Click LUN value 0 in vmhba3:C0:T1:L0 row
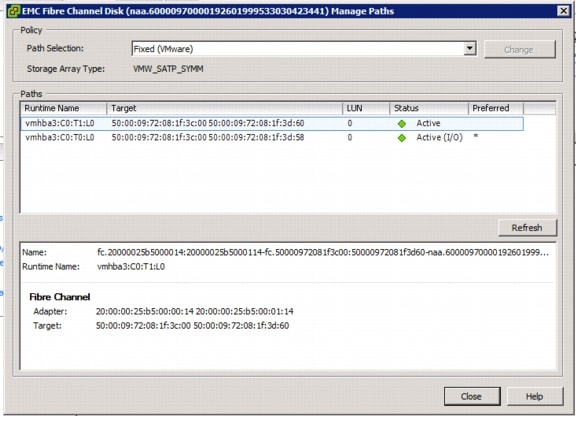 350,123
